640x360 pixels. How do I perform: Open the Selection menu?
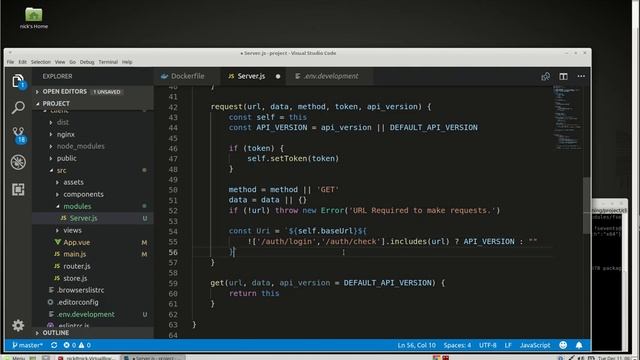41,62
